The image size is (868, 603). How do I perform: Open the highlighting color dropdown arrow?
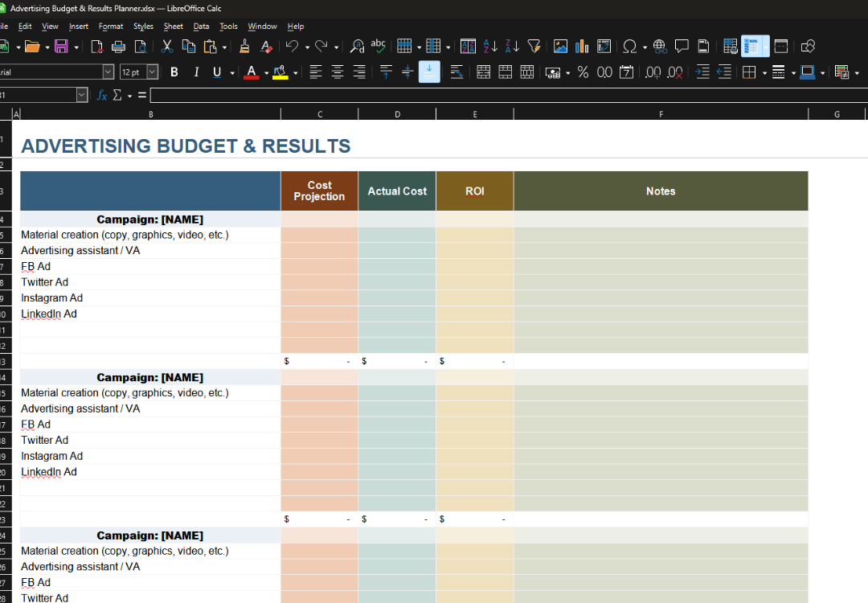pyautogui.click(x=296, y=72)
